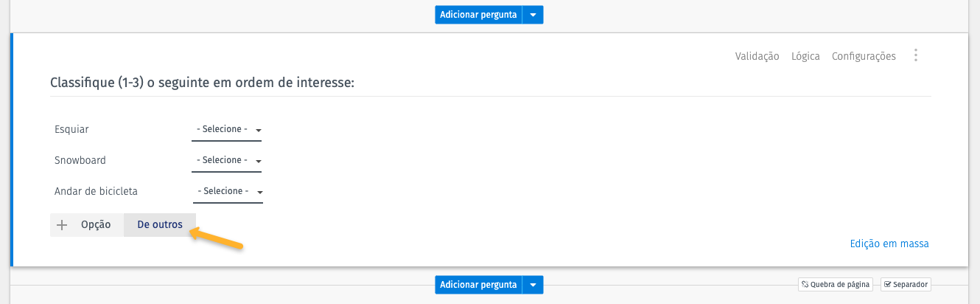
Task: Open the Selecione dropdown for Andar de bicicleta
Action: (228, 192)
